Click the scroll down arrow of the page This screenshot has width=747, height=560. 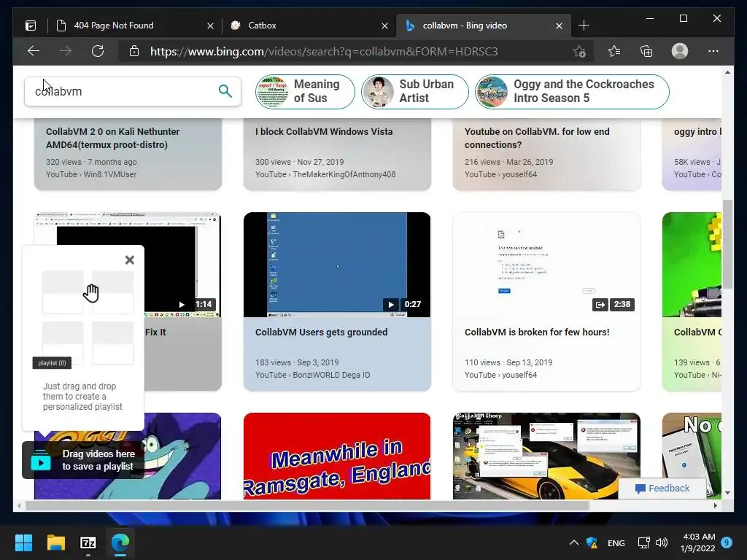(727, 493)
